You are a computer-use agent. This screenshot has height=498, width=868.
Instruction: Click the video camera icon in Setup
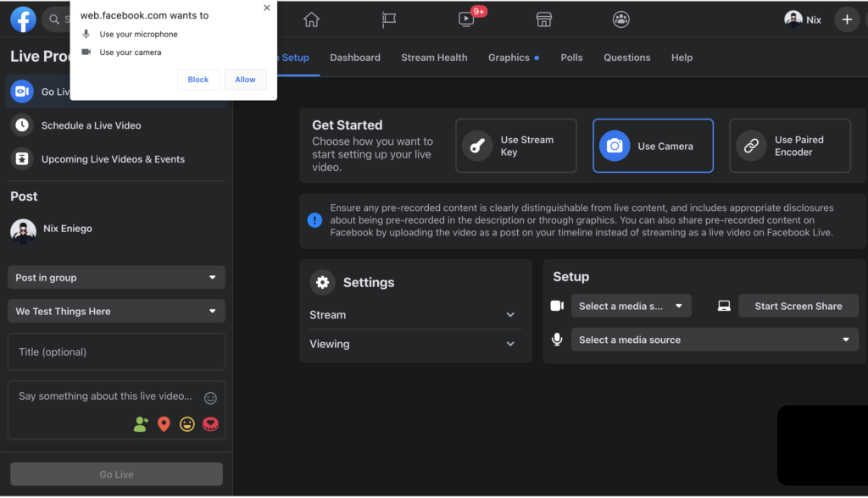click(557, 306)
